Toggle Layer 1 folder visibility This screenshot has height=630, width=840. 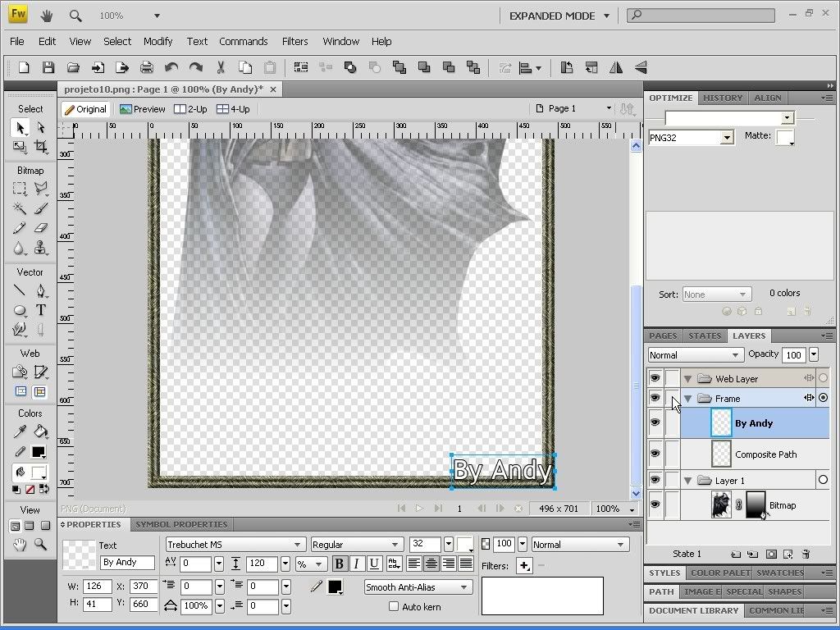(x=655, y=480)
